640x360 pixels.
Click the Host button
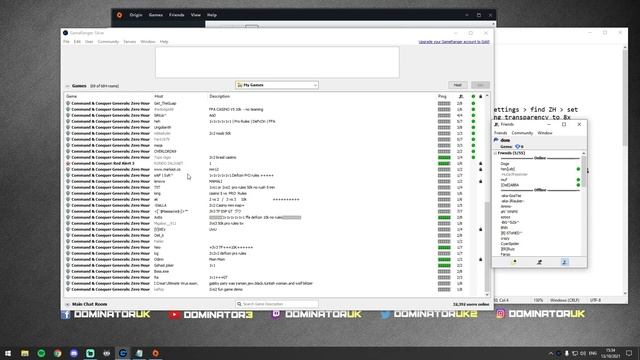tap(458, 85)
